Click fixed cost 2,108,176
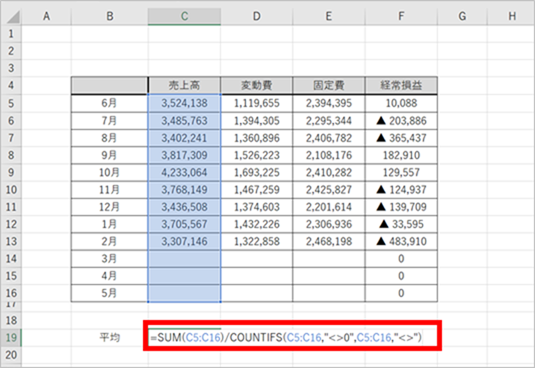Image resolution: width=535 pixels, height=368 pixels. pos(329,155)
